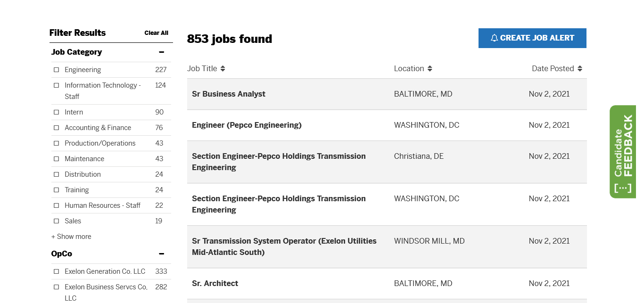Select the Exelon Generation Co. LLC checkbox
Viewport: 644px width, 303px height.
(x=57, y=271)
